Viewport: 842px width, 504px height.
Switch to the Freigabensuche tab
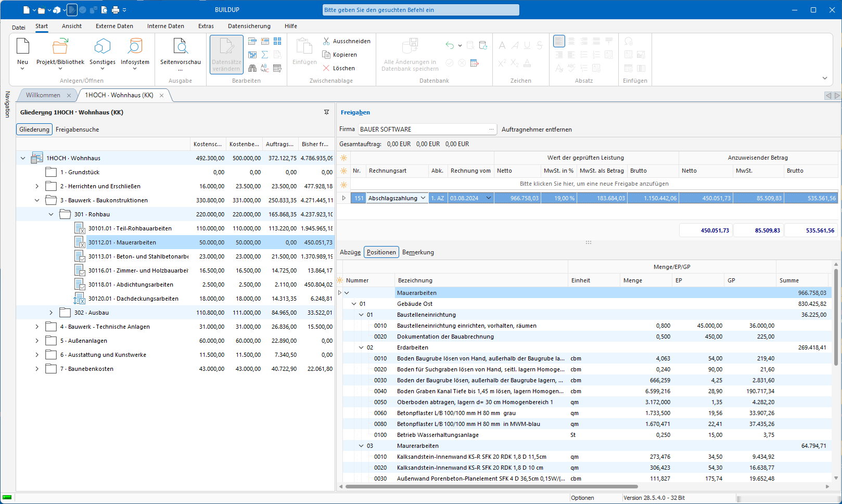click(x=77, y=129)
